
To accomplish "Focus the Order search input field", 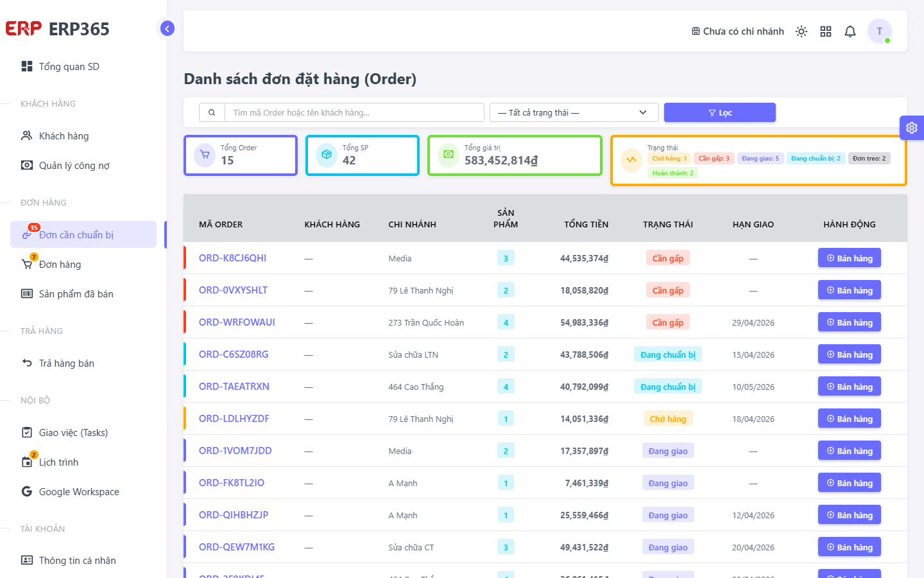I will [354, 112].
